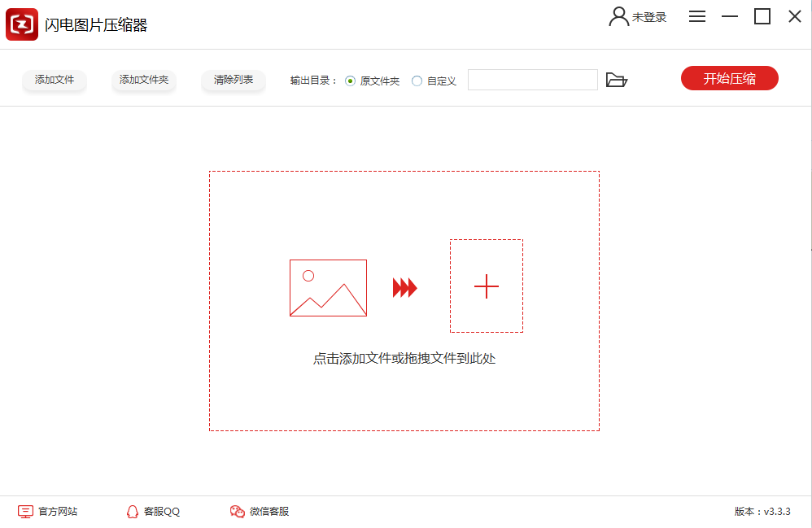Select the 原文件夹 output option
The width and height of the screenshot is (812, 528).
(x=373, y=81)
